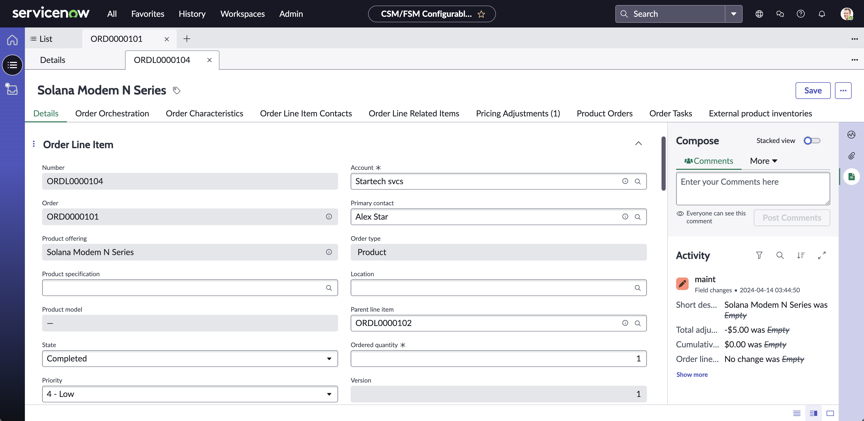
Task: Sort the Activity stream order
Action: point(801,255)
